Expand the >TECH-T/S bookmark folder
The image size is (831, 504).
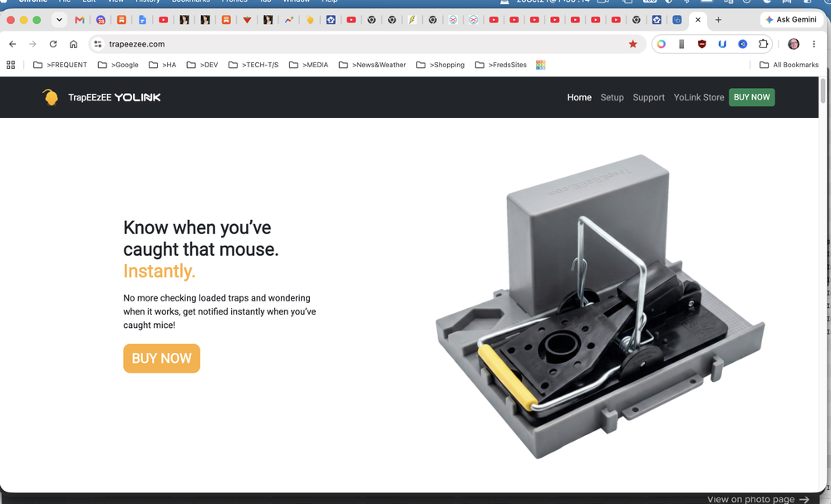point(253,65)
